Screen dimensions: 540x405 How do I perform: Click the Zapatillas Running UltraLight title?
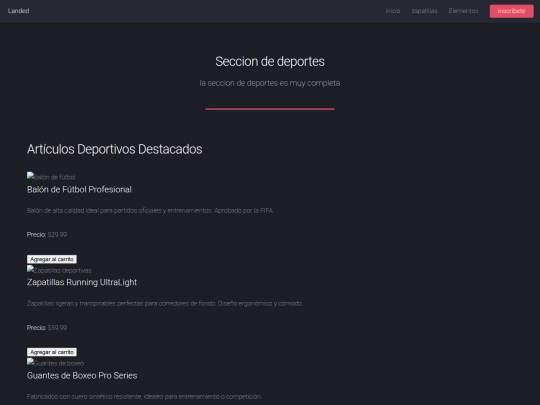[x=82, y=282]
